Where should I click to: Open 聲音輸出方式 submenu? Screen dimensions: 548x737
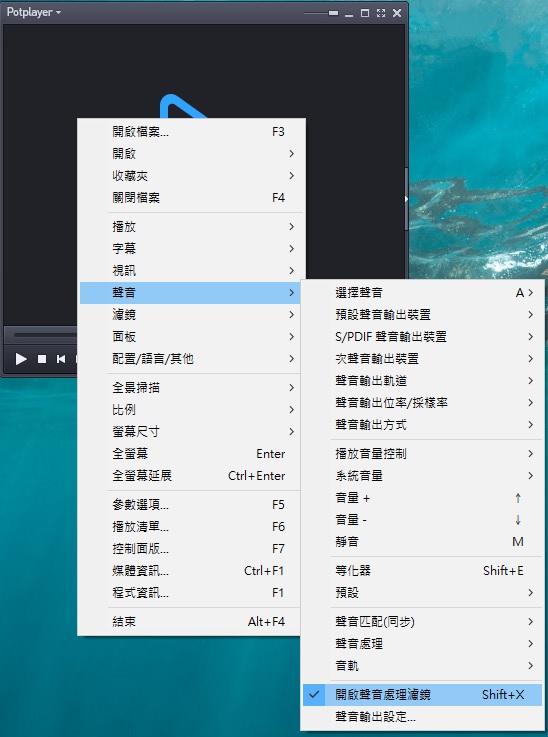pos(422,425)
